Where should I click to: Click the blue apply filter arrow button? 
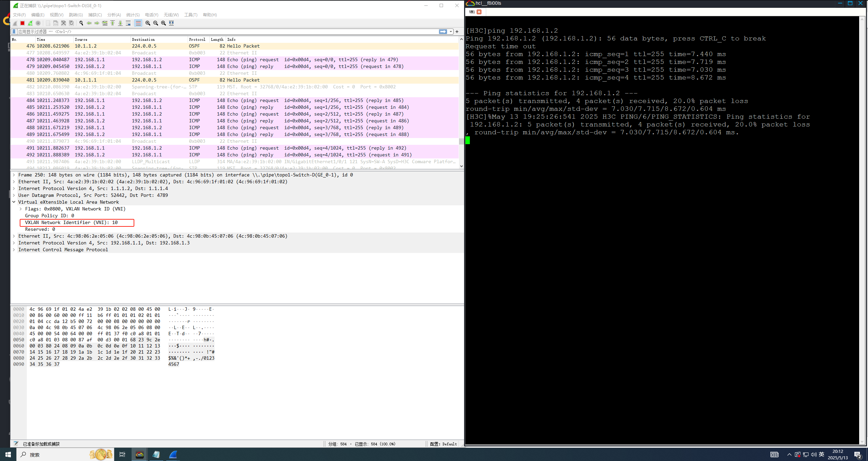443,32
